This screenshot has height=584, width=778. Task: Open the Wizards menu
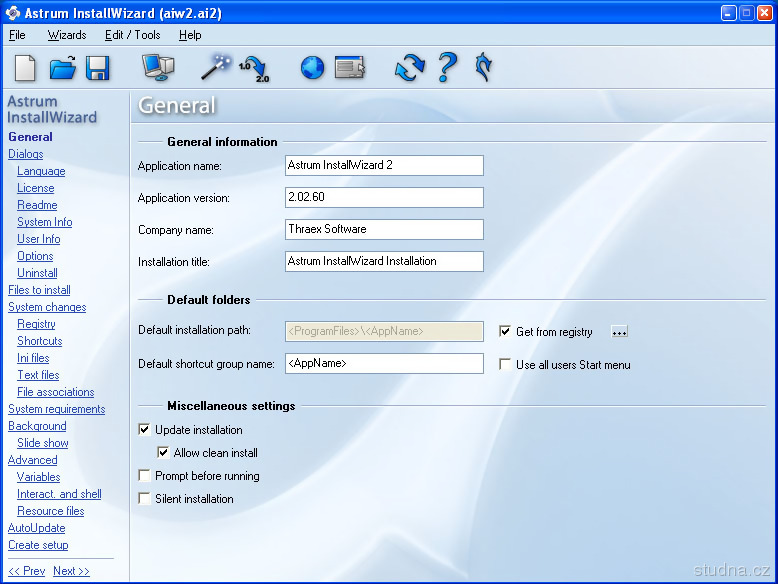67,35
